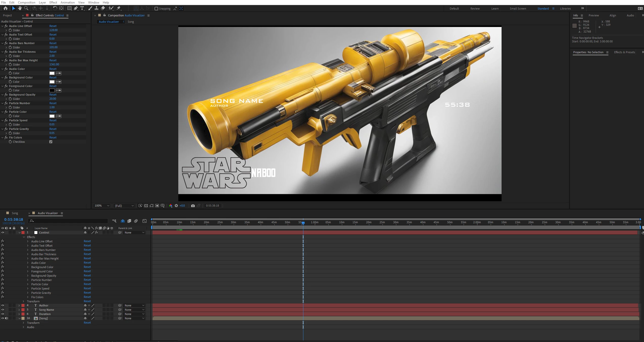
Task: Enable the Snapping checkbox
Action: click(x=156, y=9)
